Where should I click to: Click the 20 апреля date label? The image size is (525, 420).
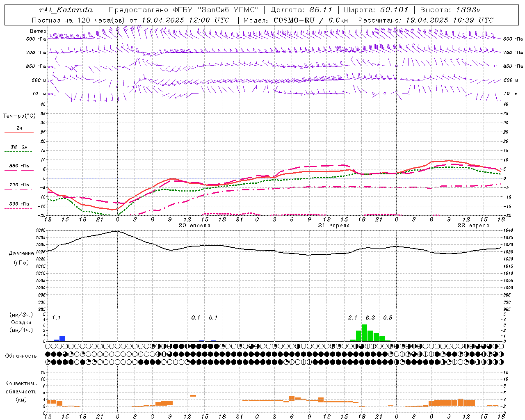click(x=194, y=225)
